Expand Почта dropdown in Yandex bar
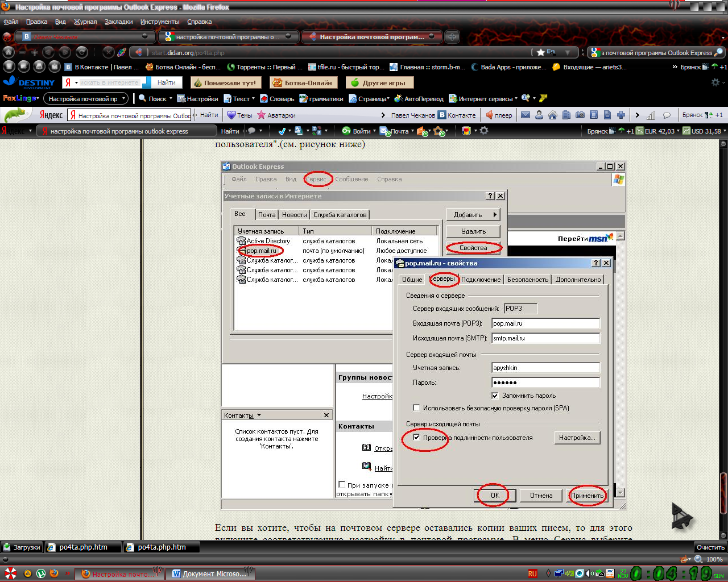This screenshot has height=582, width=728. click(x=412, y=131)
